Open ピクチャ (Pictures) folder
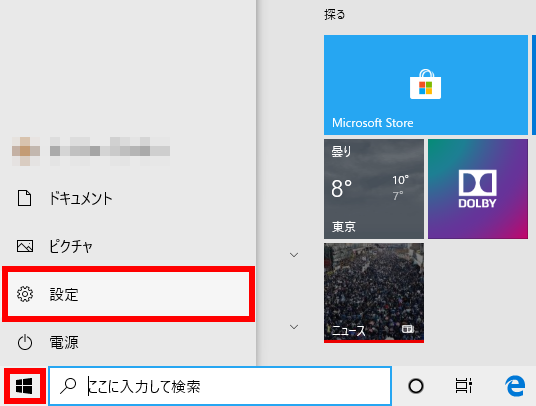Viewport: 536px width, 406px height. (129, 246)
